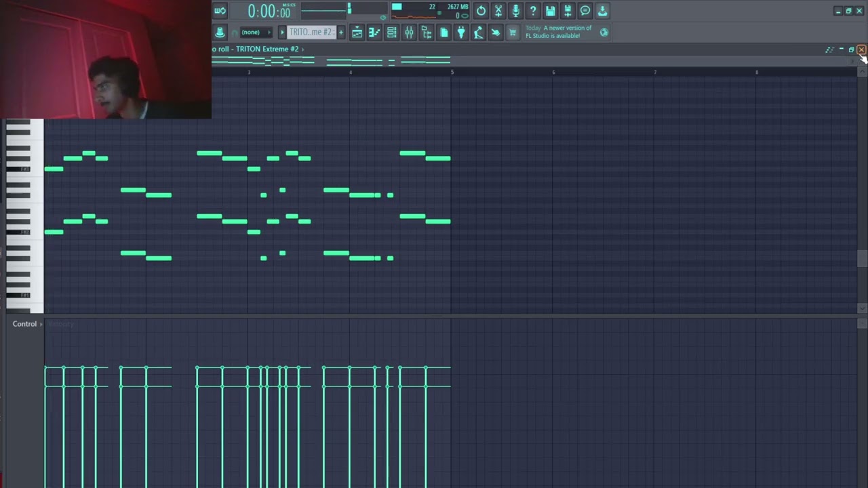This screenshot has width=868, height=488.
Task: Save the project with the floppy disk icon
Action: point(551,11)
